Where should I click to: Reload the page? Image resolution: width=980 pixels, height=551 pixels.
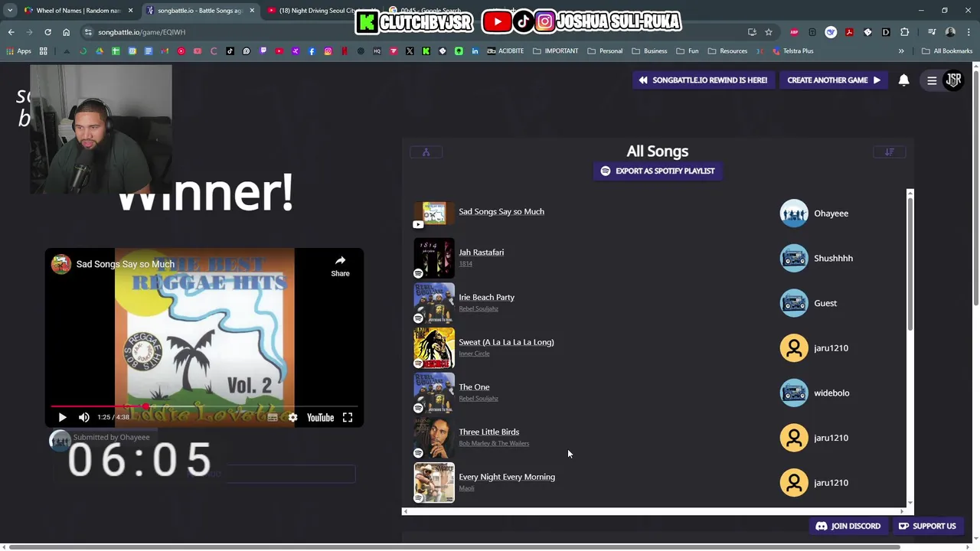point(47,32)
